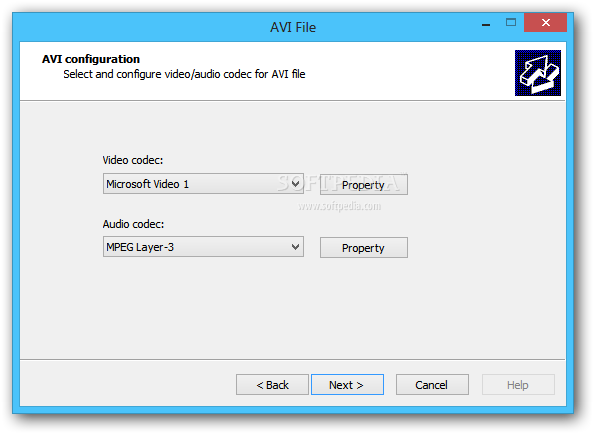Click the 'Video codec:' label

[133, 160]
